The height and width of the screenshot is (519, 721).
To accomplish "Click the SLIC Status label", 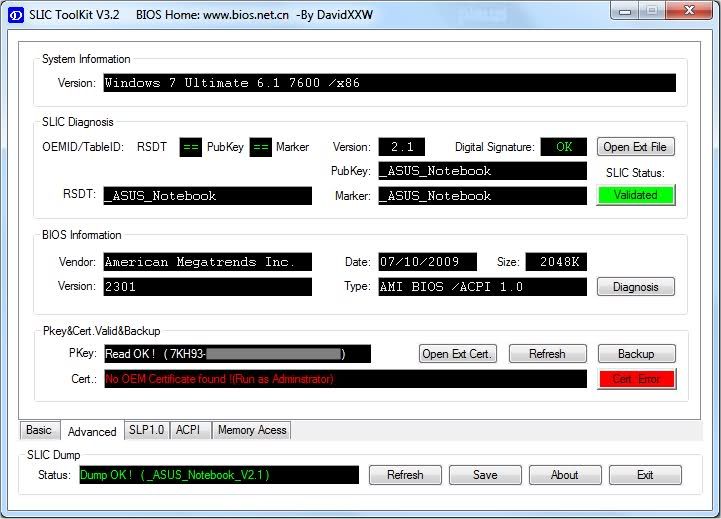I will [x=635, y=173].
